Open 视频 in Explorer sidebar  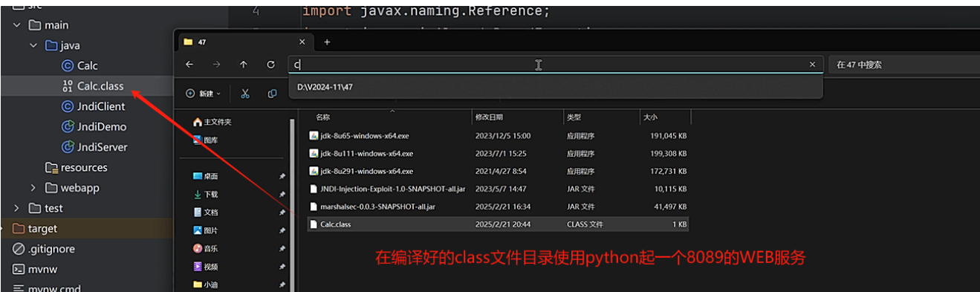[206, 267]
